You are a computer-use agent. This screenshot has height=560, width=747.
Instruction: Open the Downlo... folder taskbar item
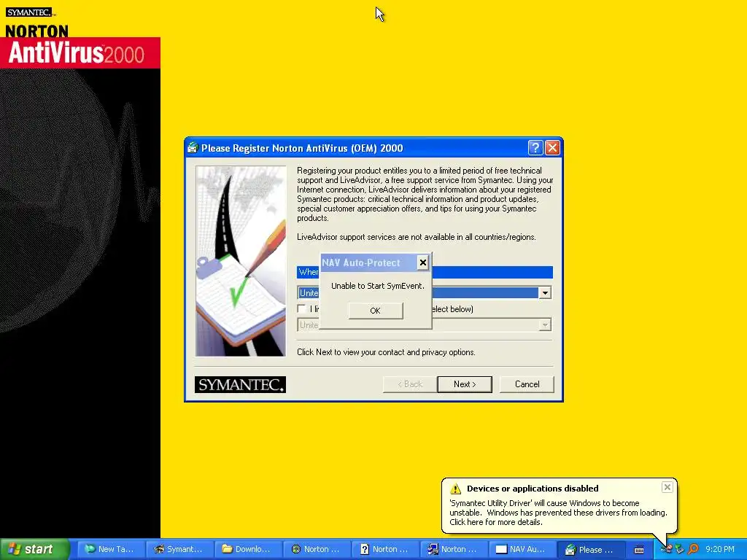[248, 549]
